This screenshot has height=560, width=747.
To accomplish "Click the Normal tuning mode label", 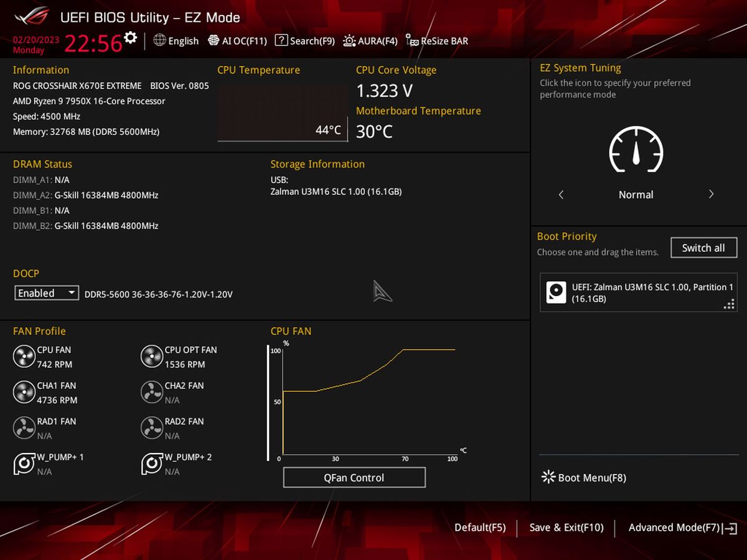I will (x=636, y=195).
